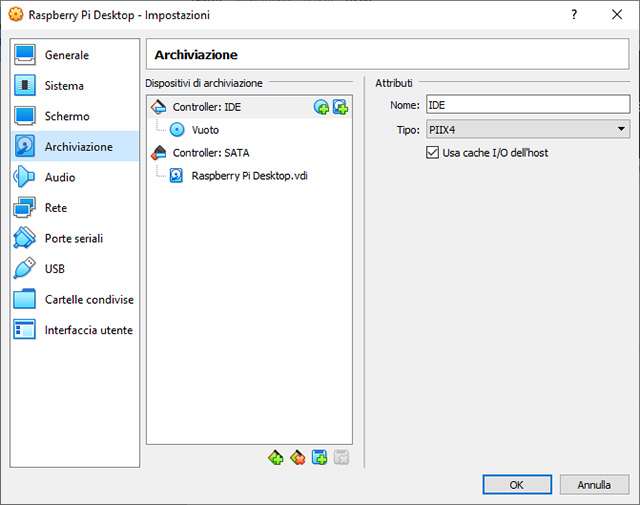Open the USB settings section
640x505 pixels.
tap(56, 269)
